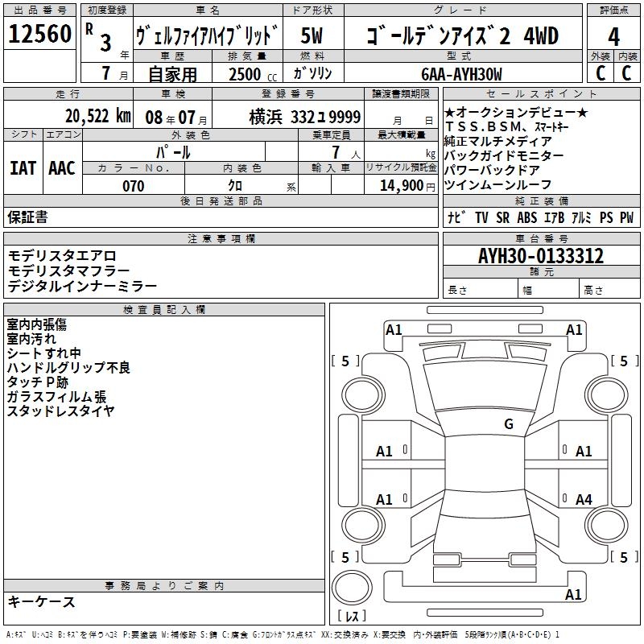
Task: Click the exterior grade C under 外装
Action: (x=601, y=72)
